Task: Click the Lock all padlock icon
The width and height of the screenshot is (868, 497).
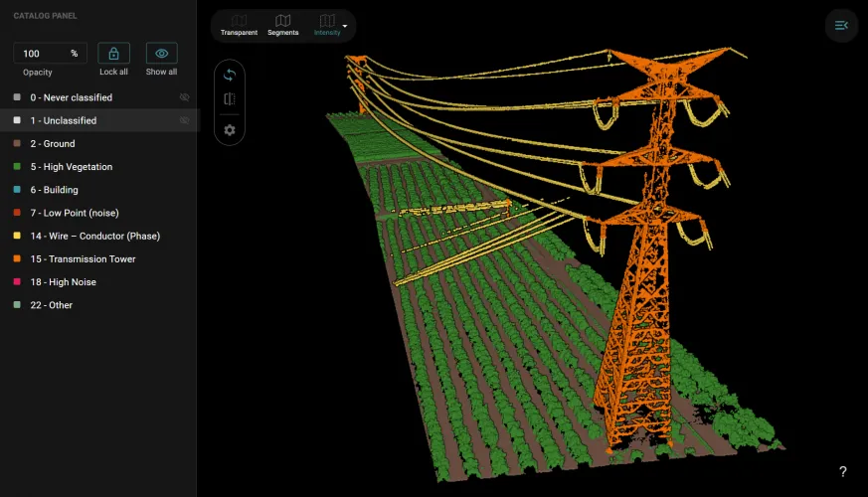Action: pos(113,54)
